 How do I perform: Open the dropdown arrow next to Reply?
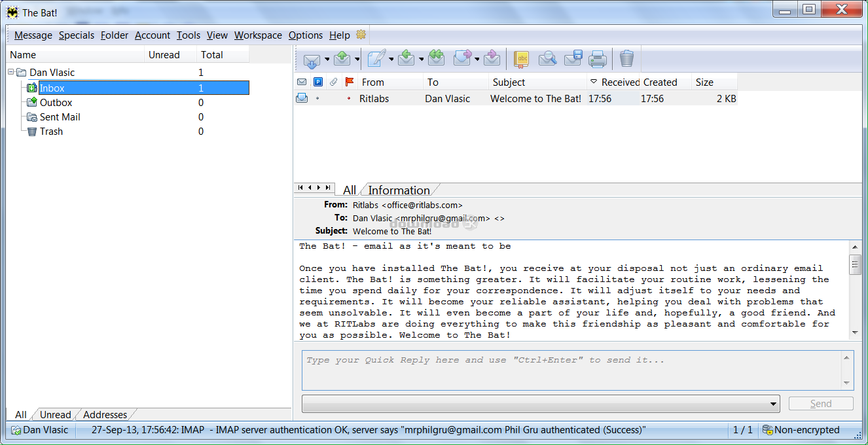(422, 60)
